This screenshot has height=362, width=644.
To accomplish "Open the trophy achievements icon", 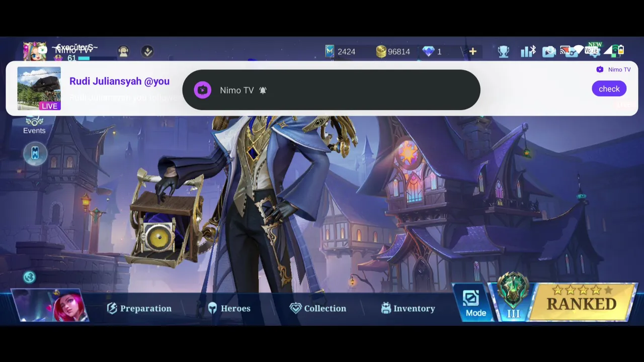I will (503, 51).
